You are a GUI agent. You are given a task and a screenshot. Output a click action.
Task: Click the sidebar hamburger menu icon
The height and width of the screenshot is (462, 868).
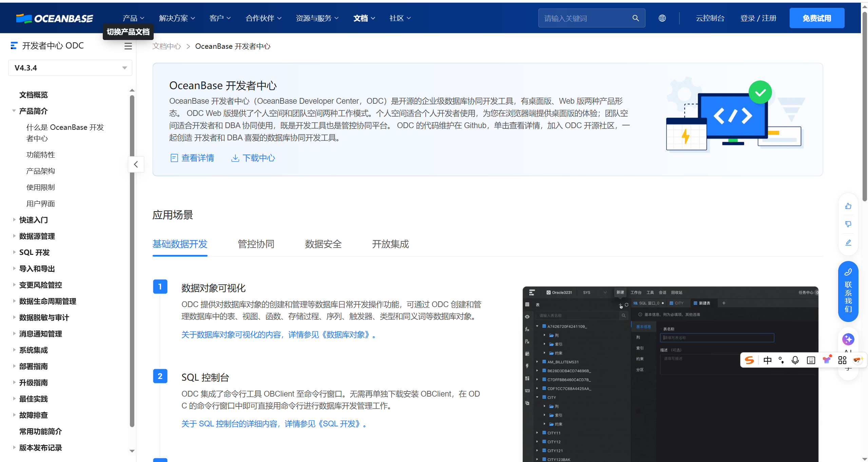click(128, 46)
